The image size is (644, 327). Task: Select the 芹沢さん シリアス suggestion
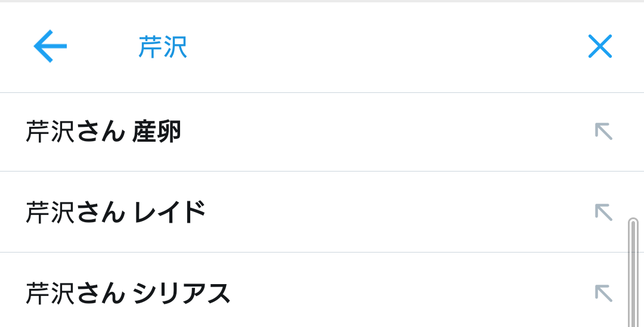click(128, 294)
